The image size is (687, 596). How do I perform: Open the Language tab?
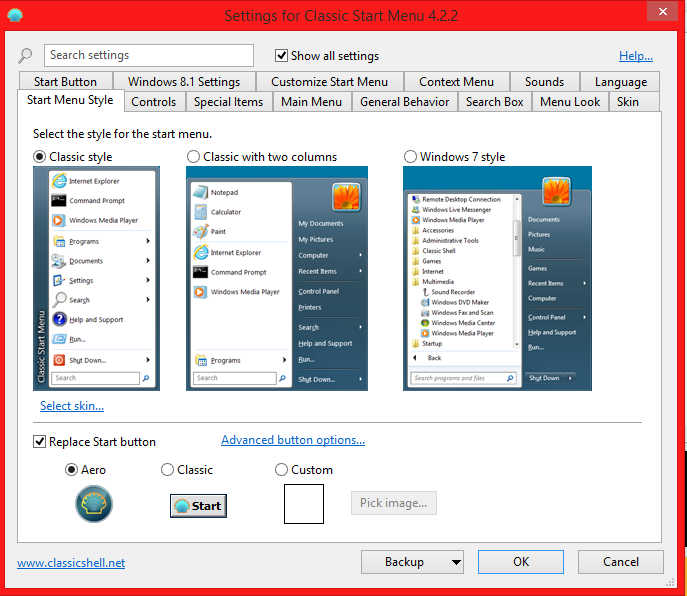620,82
